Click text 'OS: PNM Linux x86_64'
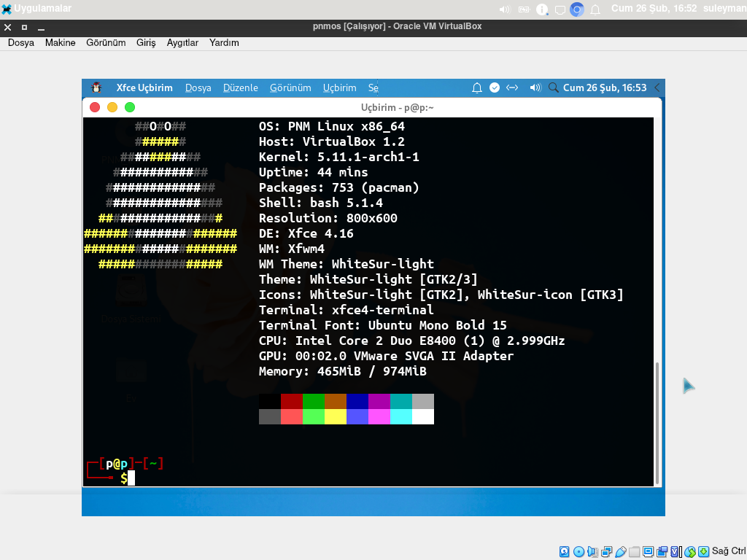 point(332,126)
